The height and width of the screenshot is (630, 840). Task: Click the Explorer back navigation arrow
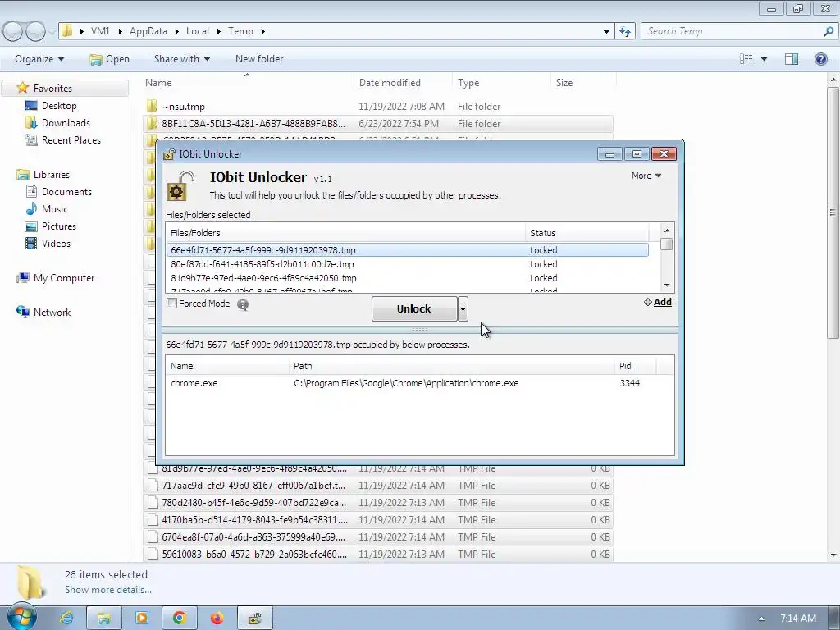pos(13,32)
